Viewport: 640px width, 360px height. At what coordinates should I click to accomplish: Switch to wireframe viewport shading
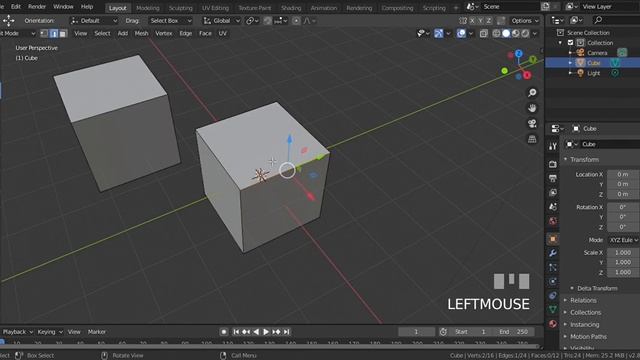pos(496,33)
